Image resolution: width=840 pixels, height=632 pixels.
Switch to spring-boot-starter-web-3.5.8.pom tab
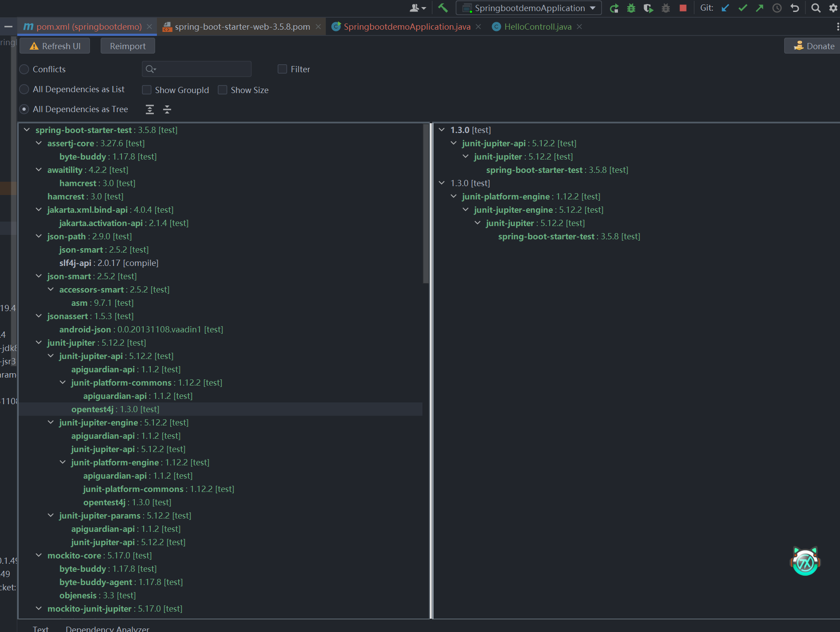point(242,27)
